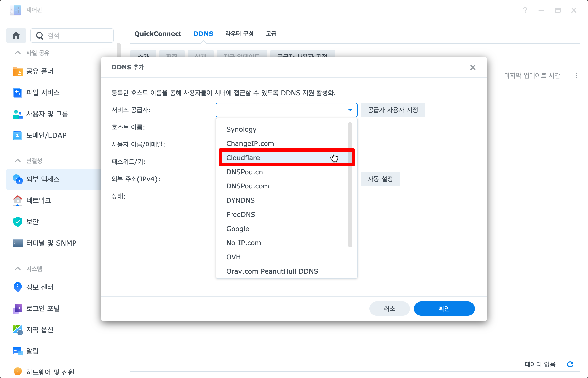Screen dimensions: 588x378
Task: Open the Shared Folder (공유 폴더) icon
Action: (x=18, y=71)
